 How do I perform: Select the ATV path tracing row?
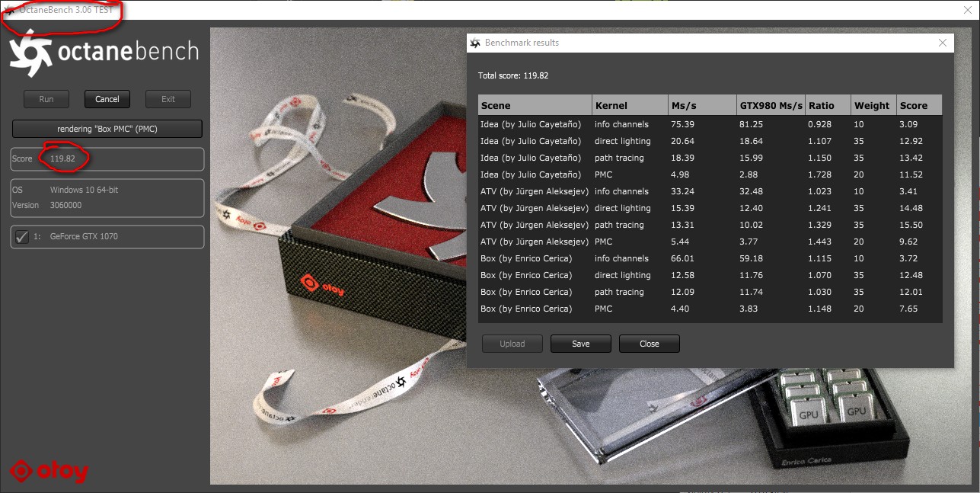[x=710, y=225]
